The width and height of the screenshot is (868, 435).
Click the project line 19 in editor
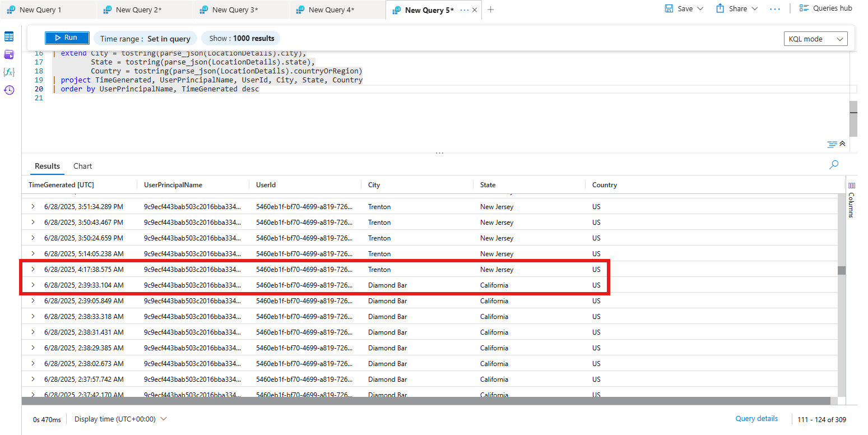click(x=212, y=80)
